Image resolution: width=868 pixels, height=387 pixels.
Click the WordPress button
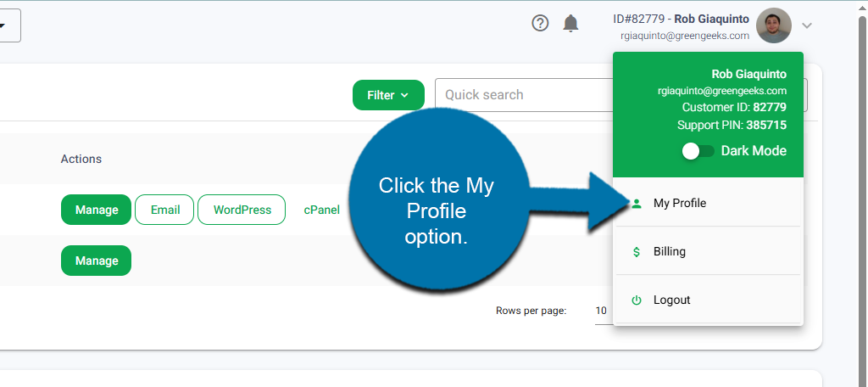(242, 210)
